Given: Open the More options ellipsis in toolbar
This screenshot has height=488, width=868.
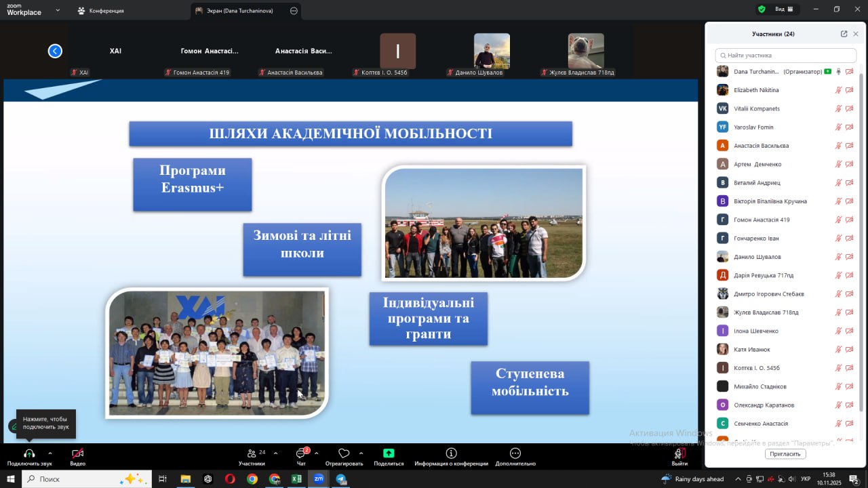Looking at the screenshot, I should [515, 453].
